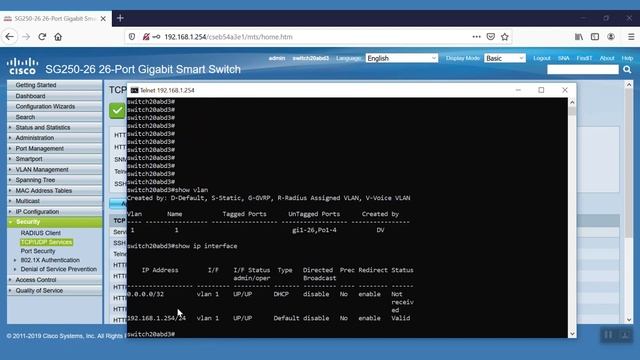Open the page actions three-dot menu
The width and height of the screenshot is (640, 360).
[x=476, y=37]
